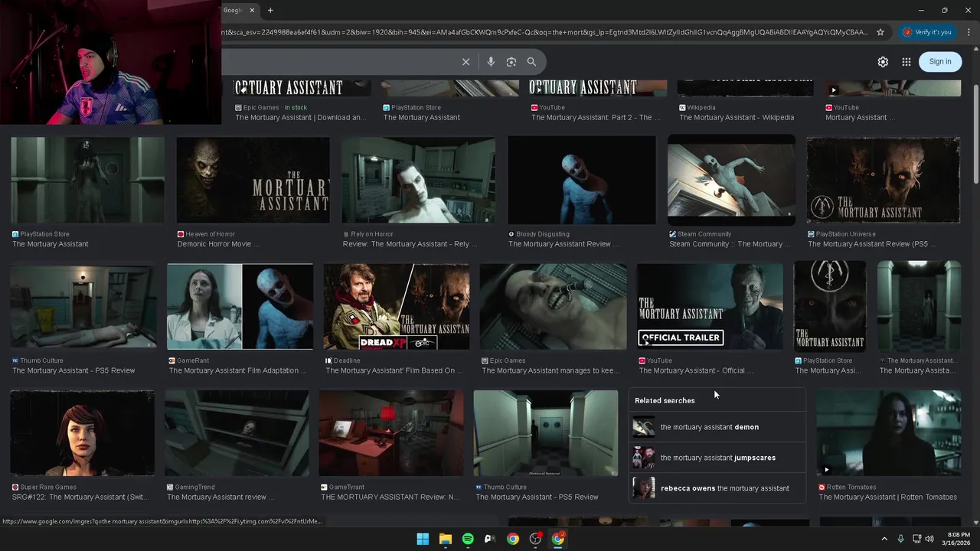
Task: Open Chrome's three-dot menu
Action: pyautogui.click(x=969, y=32)
